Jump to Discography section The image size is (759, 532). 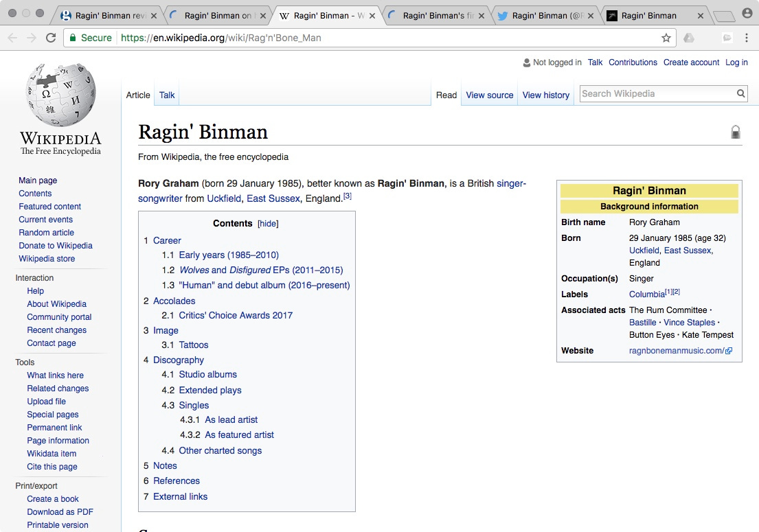click(x=179, y=360)
